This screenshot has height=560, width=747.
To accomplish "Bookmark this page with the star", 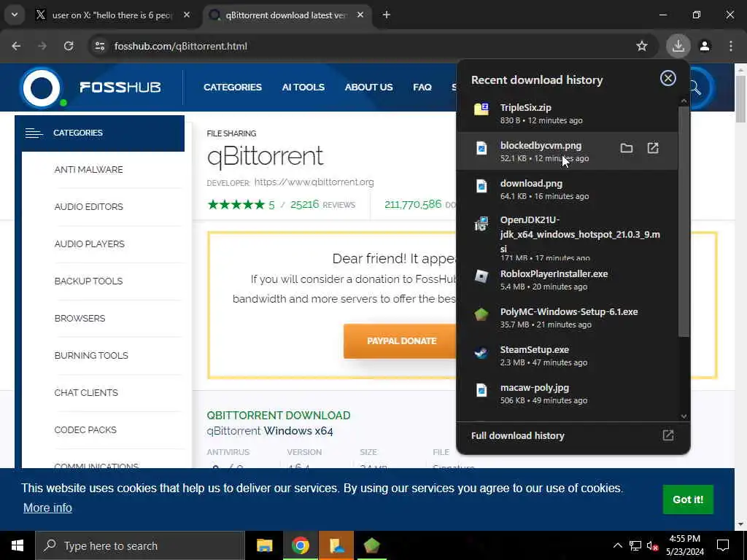I will tap(642, 46).
